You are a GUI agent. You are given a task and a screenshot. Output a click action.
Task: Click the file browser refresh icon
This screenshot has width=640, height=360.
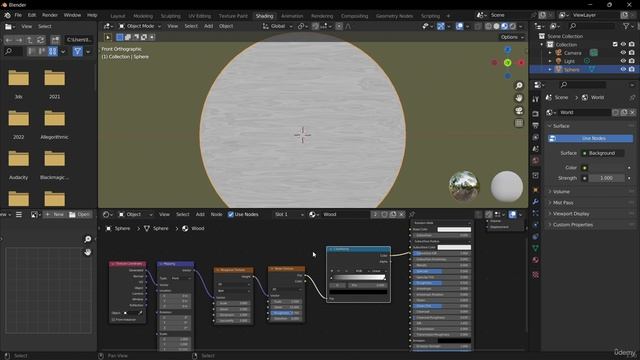tap(40, 40)
